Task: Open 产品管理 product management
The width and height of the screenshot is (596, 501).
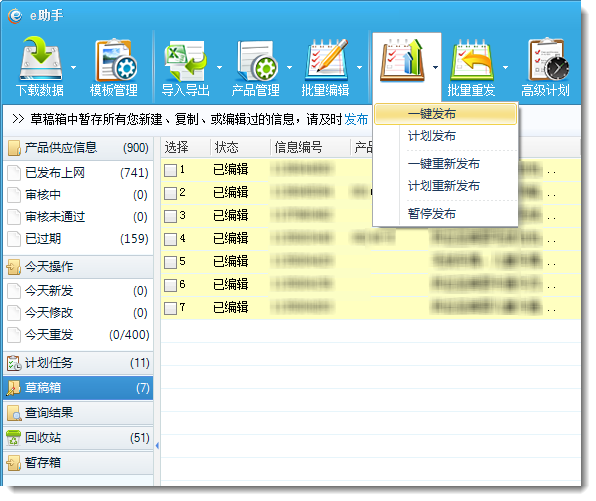Action: 255,68
